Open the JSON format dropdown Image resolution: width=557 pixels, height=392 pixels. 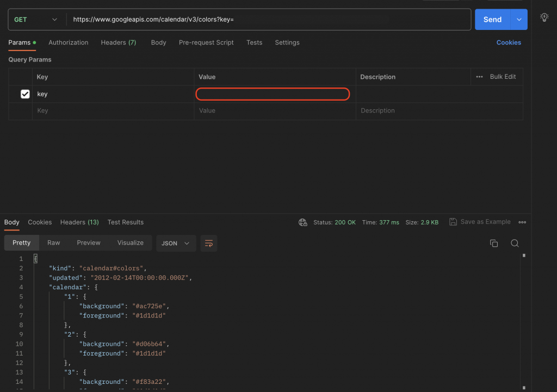tap(176, 243)
